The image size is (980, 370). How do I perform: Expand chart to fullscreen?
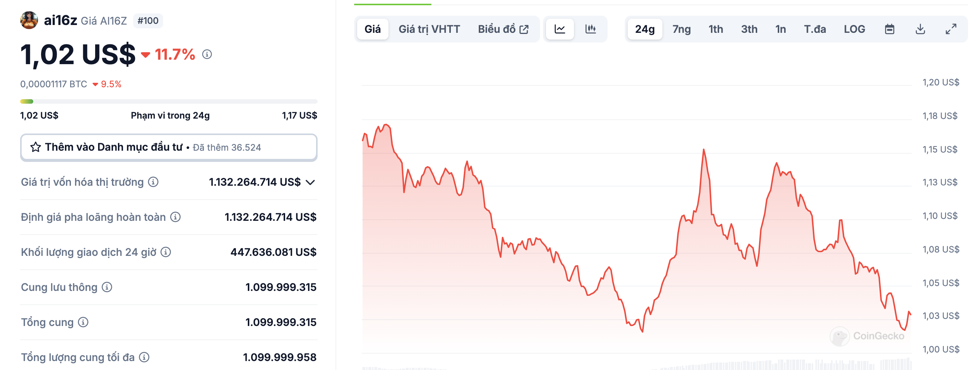[951, 29]
